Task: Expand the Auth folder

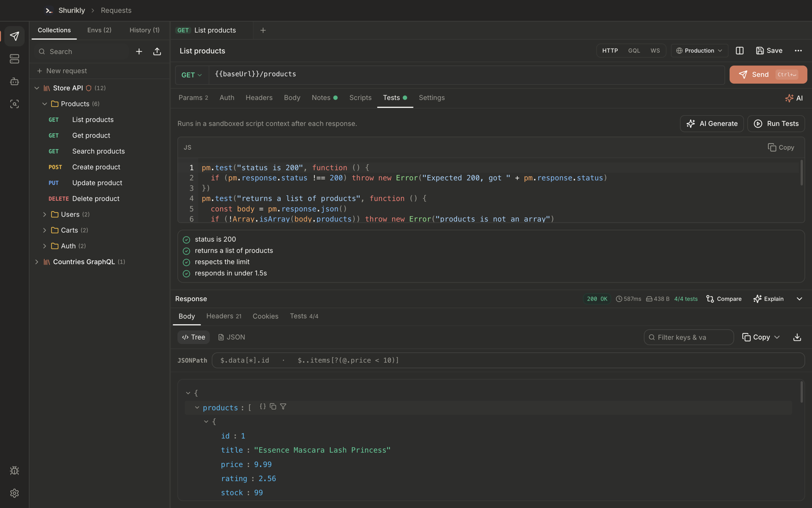Action: tap(45, 246)
